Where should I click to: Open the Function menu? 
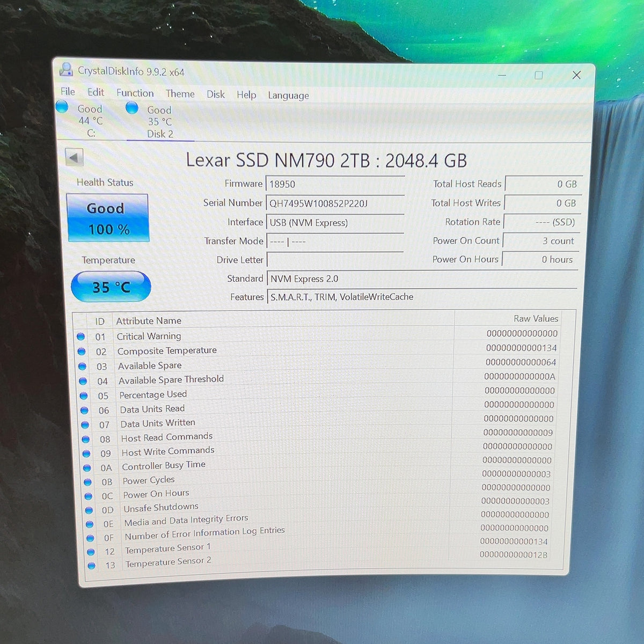135,93
